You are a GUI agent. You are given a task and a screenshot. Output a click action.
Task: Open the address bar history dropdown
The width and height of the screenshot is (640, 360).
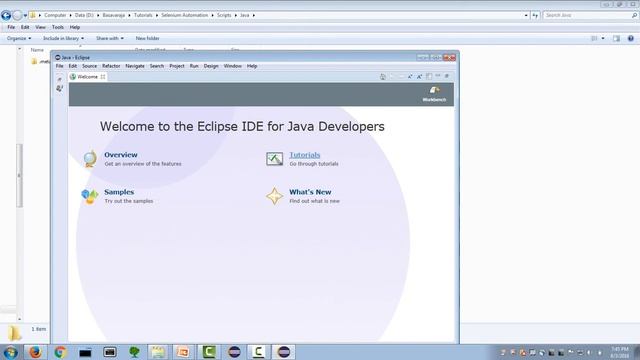coord(526,16)
